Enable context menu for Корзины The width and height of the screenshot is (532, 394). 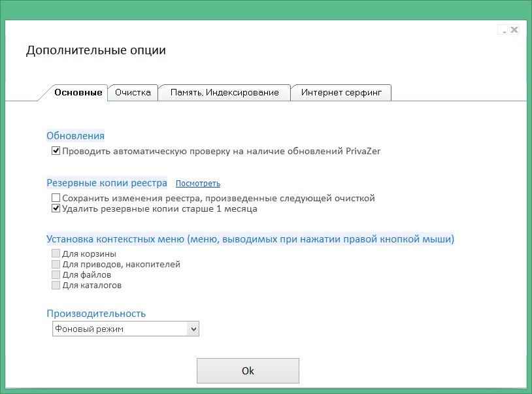pos(56,254)
